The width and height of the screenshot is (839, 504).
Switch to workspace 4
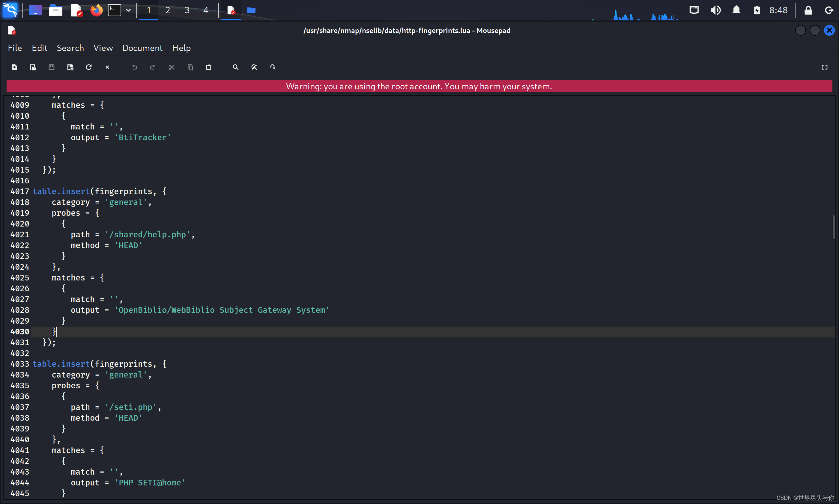pos(206,10)
